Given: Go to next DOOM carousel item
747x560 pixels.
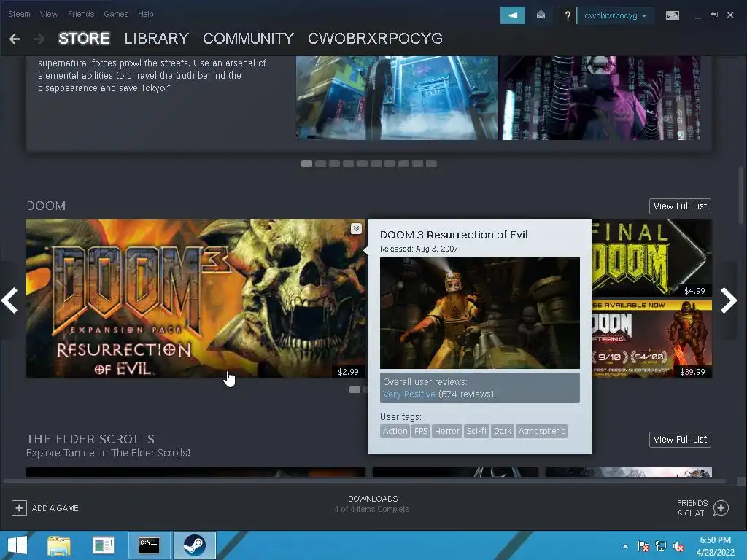Looking at the screenshot, I should click(x=729, y=300).
